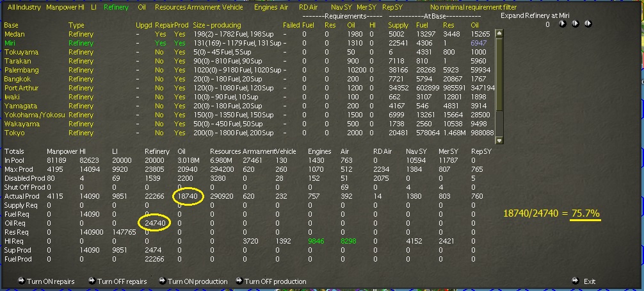
Task: Toggle Prod setting for Tarakan
Action: point(179,62)
